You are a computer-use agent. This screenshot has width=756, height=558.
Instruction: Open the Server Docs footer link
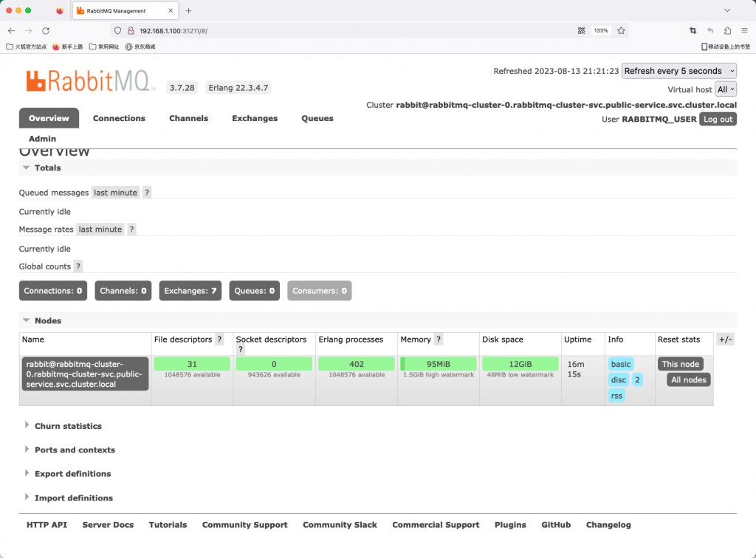tap(108, 525)
